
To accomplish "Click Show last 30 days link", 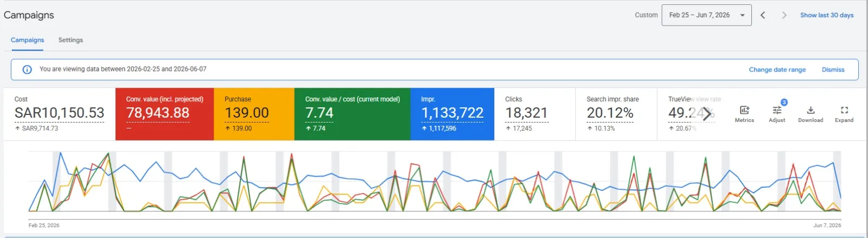I will pyautogui.click(x=827, y=15).
